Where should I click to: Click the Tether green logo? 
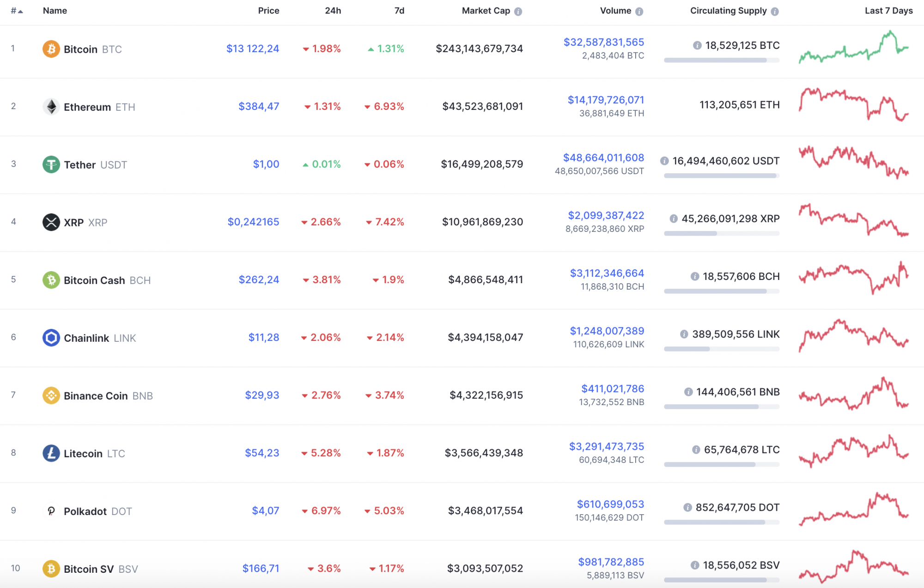tap(51, 164)
